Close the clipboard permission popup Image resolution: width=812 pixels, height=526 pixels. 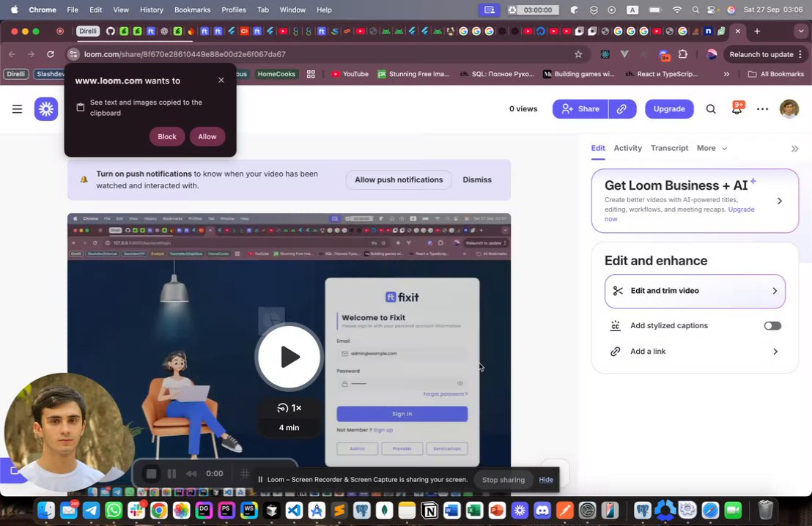(221, 81)
